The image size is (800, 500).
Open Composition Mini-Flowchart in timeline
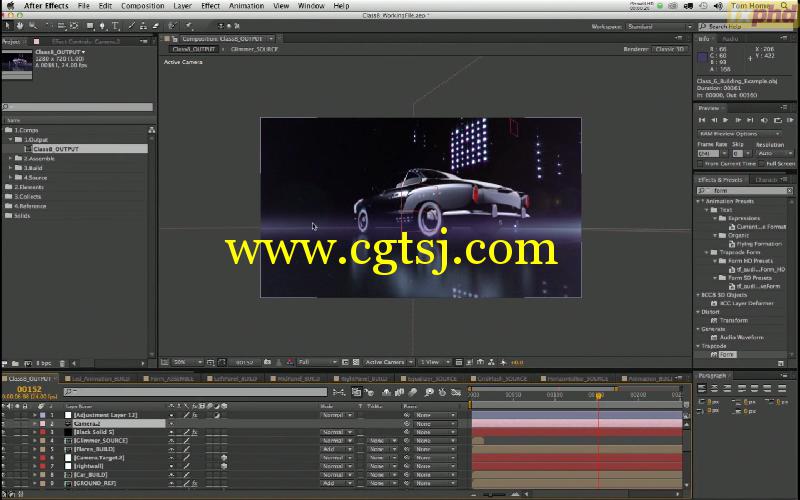338,392
